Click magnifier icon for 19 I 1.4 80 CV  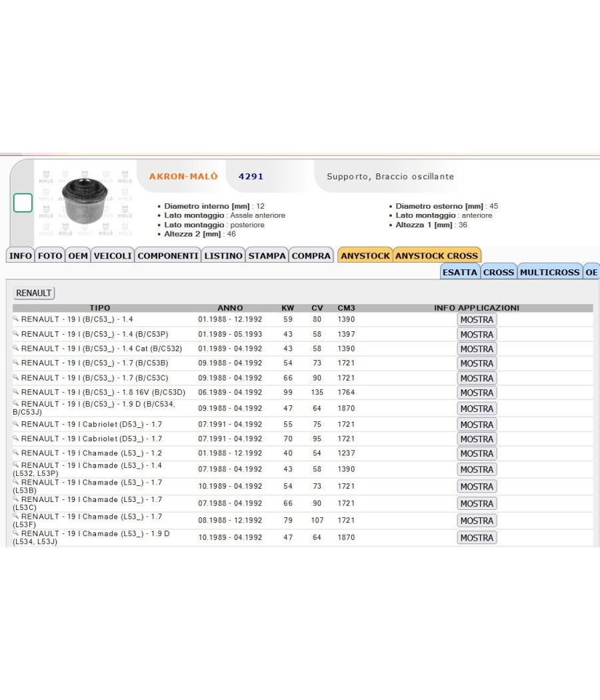click(15, 319)
